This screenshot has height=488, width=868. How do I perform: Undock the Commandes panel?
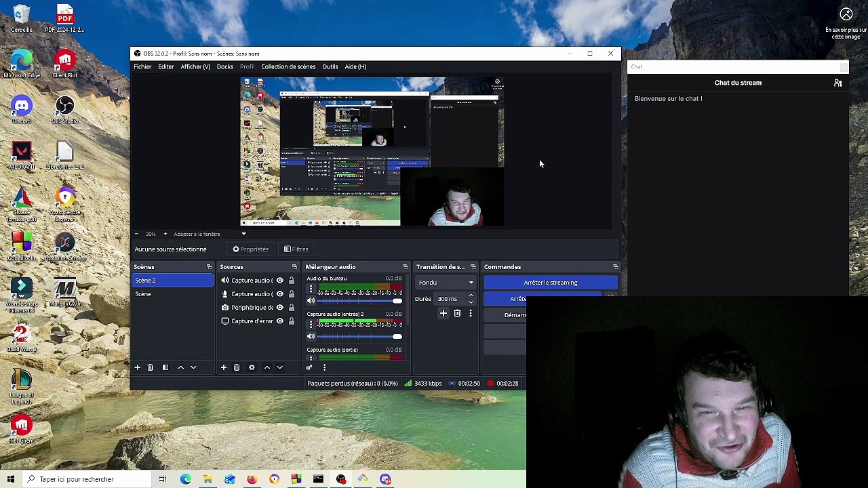[x=615, y=267]
